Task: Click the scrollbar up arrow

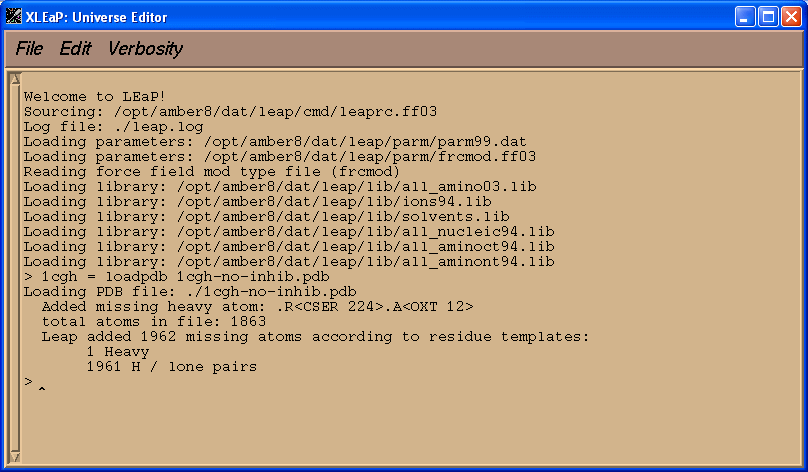Action: click(x=15, y=79)
